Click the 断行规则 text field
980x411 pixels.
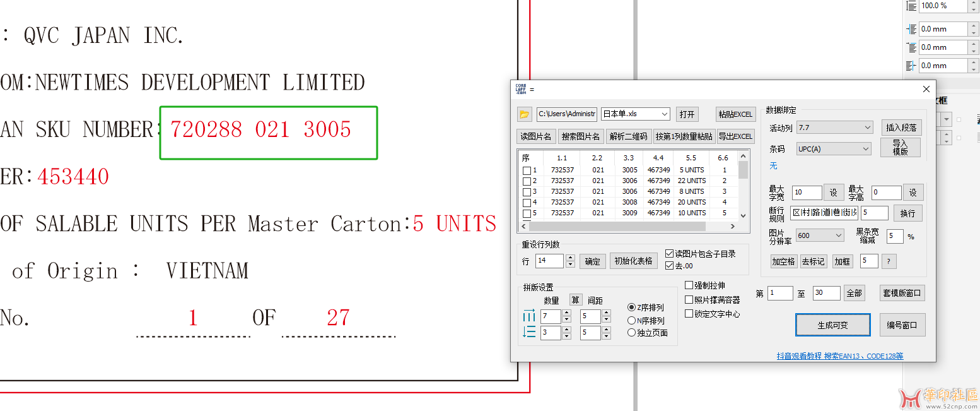point(824,213)
